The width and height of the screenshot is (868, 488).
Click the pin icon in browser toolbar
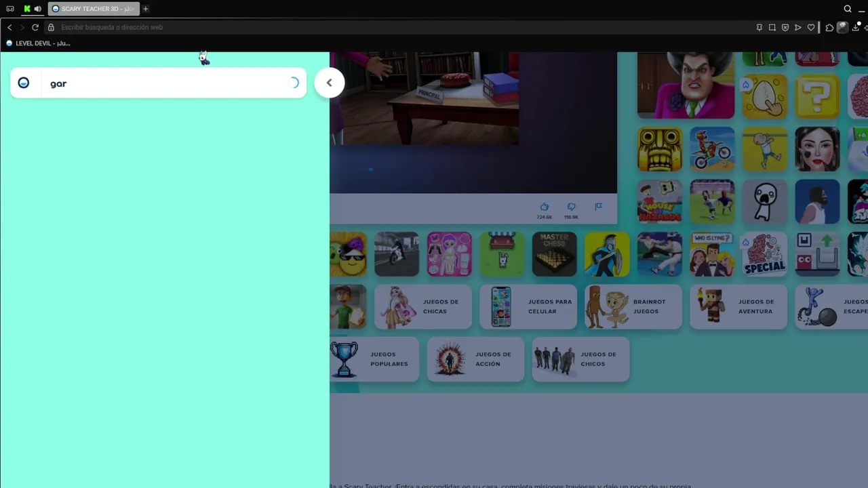tap(759, 28)
